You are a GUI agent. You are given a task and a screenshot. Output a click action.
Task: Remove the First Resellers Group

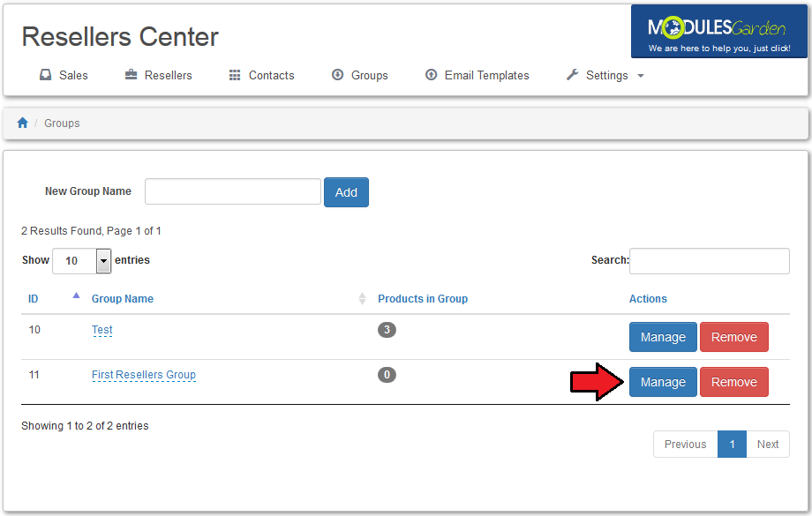tap(734, 382)
